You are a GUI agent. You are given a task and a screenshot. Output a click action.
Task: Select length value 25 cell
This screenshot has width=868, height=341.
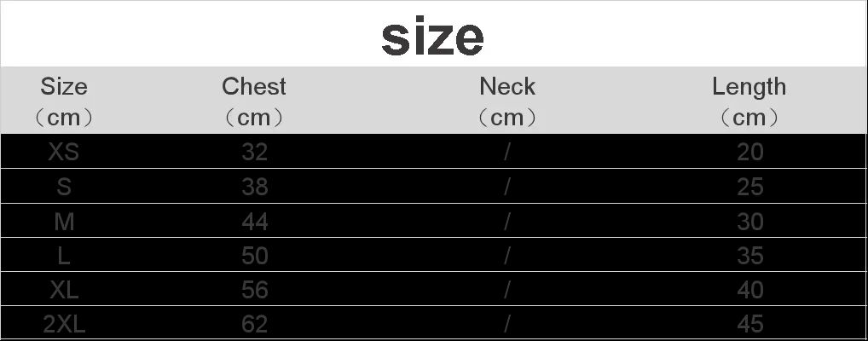[749, 187]
